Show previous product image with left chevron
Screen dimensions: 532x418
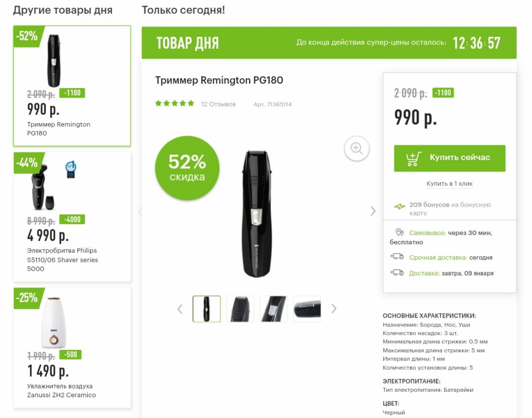tap(141, 211)
